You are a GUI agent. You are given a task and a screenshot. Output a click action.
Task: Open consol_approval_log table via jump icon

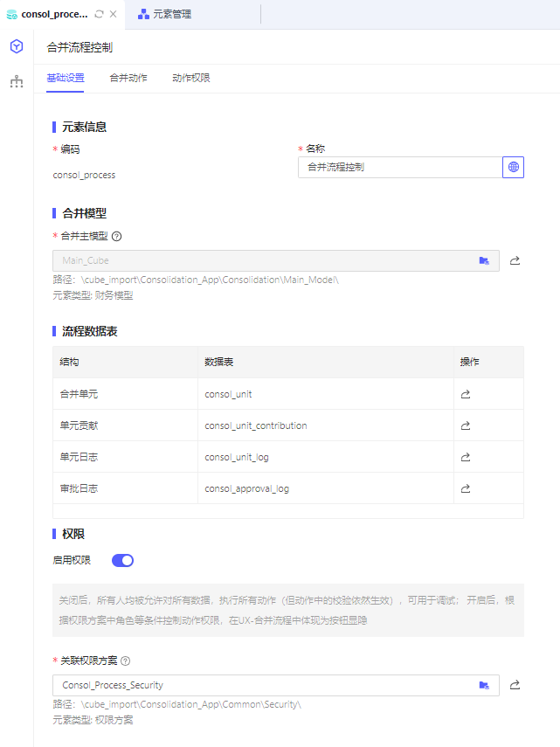466,488
